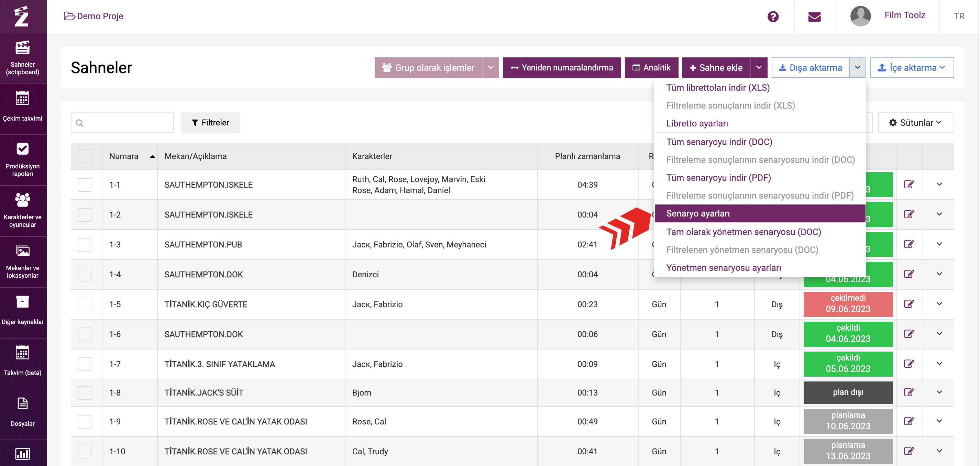
Task: Expand row 1-5 chevron
Action: point(939,304)
